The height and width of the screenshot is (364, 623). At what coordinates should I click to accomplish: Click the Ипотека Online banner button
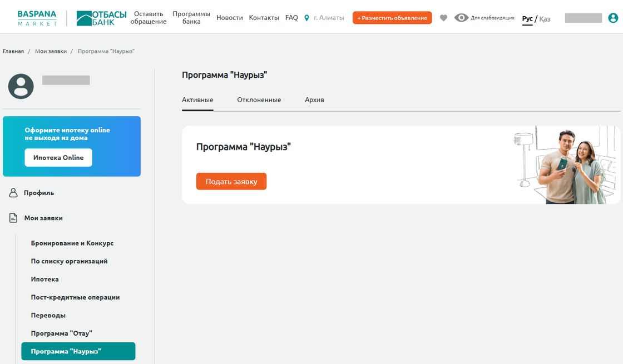(x=58, y=158)
